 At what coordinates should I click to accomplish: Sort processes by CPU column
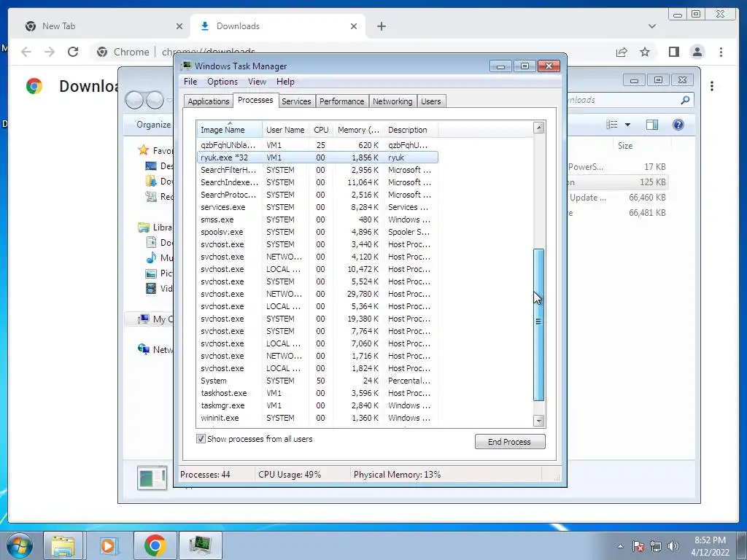(x=321, y=130)
